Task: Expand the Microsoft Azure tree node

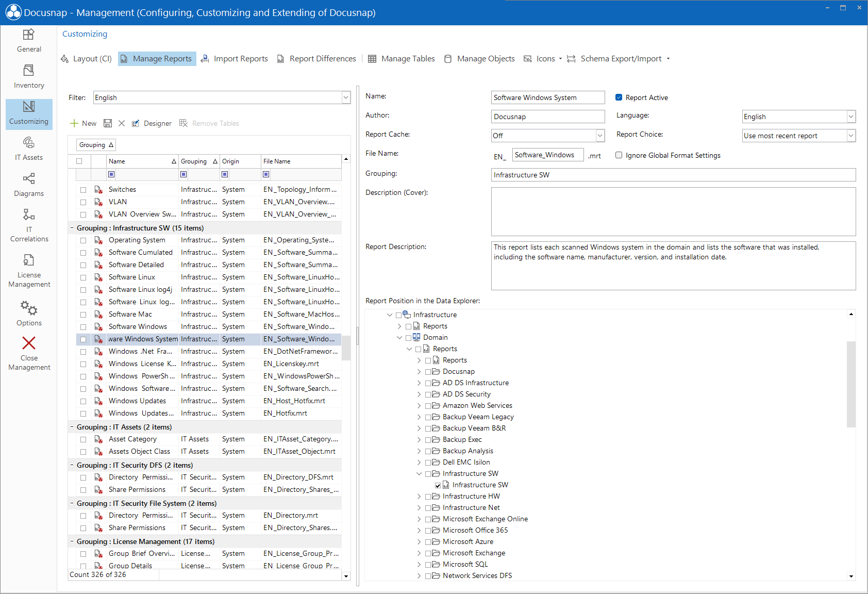Action: tap(419, 542)
